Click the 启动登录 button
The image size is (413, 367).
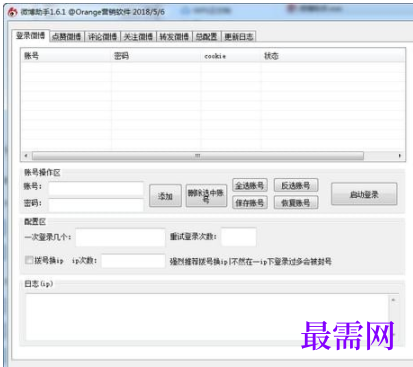point(364,194)
